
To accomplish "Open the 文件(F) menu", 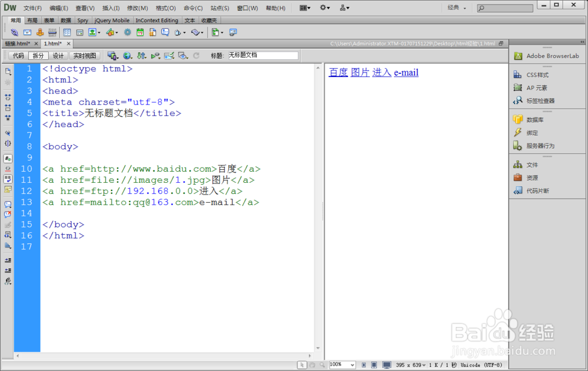I will pos(32,8).
